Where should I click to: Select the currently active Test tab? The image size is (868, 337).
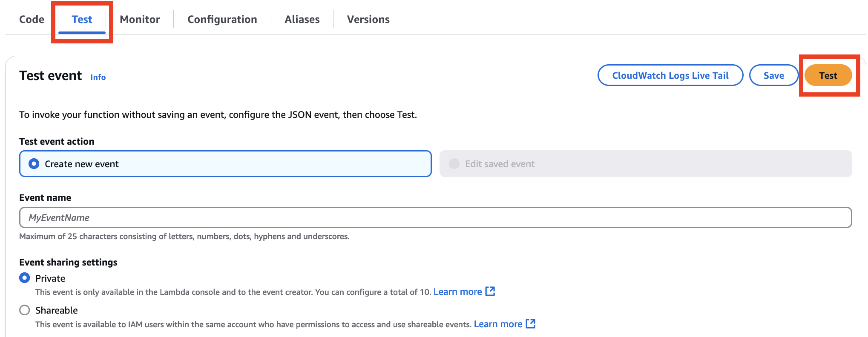point(81,19)
